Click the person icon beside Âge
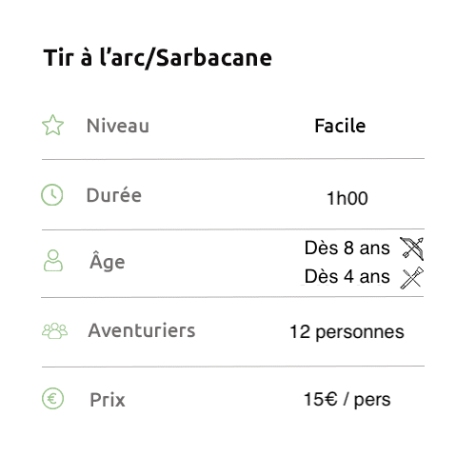Screen dimensions: 476x476 53,261
